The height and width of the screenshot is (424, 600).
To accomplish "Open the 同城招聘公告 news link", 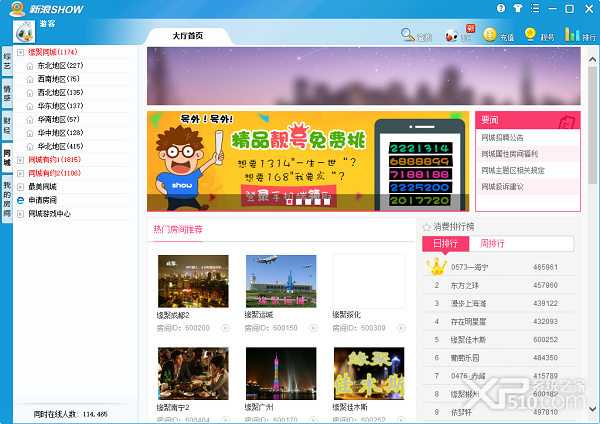I will (x=502, y=138).
